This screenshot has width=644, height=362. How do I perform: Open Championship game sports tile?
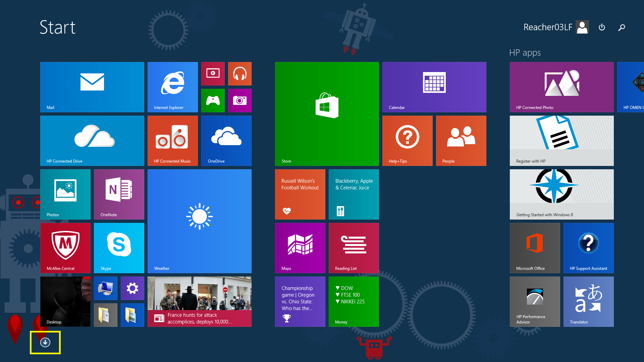point(300,302)
